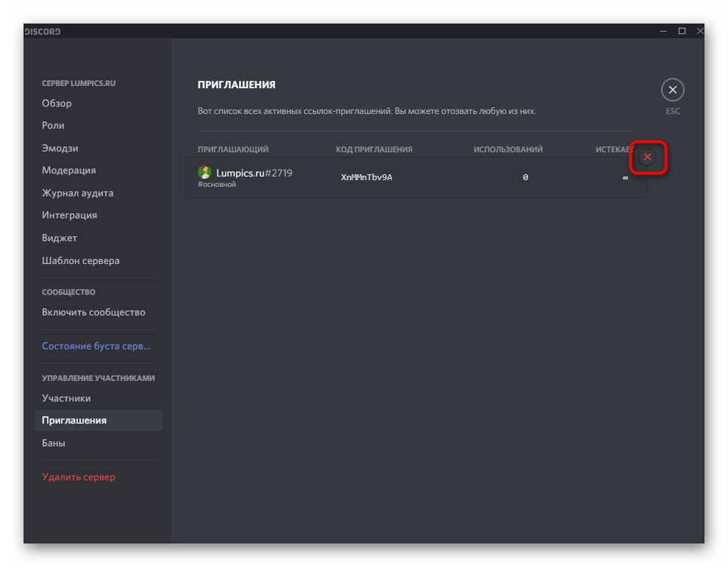Click the Lumpics.ru user avatar
The width and height of the screenshot is (728, 567).
(203, 174)
